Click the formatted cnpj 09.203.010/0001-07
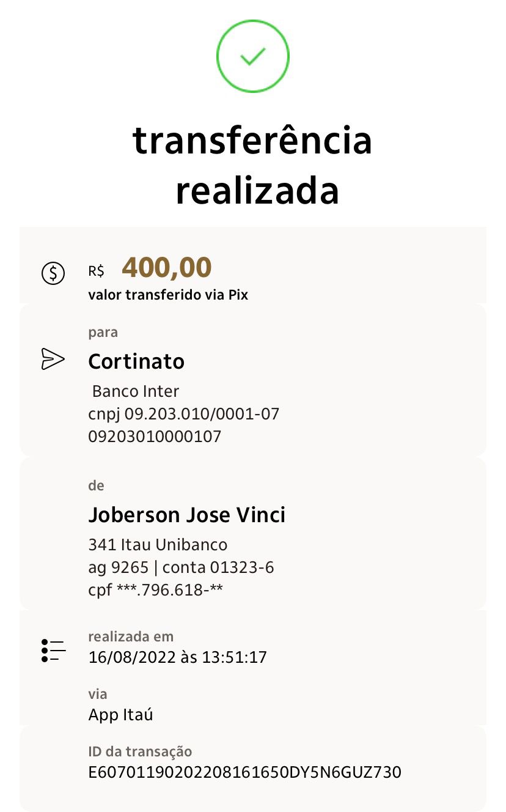This screenshot has height=812, width=506. [184, 414]
